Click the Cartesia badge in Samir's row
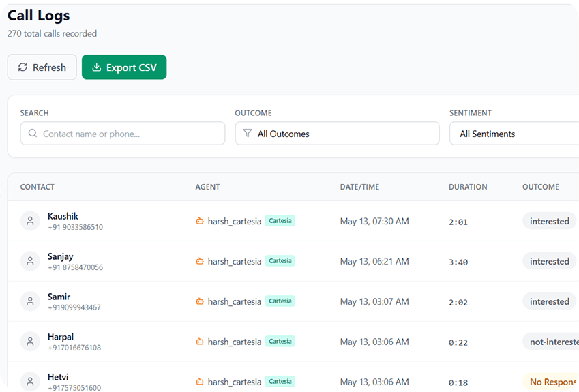Image resolution: width=579 pixels, height=392 pixels. (280, 301)
